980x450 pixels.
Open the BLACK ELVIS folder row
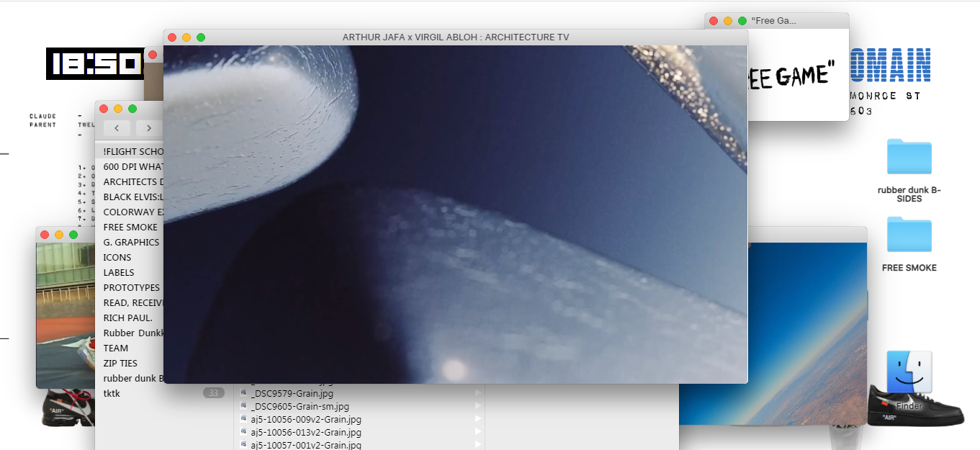(x=130, y=197)
